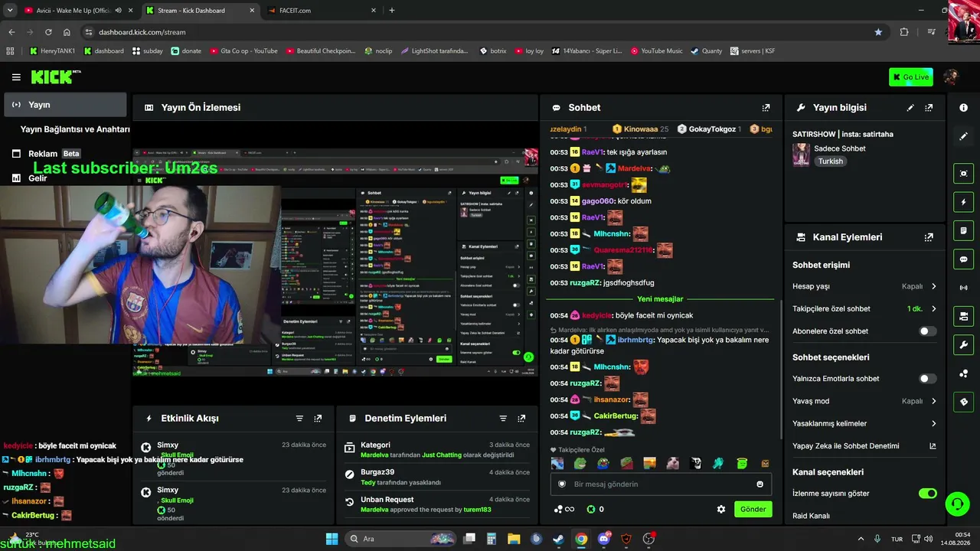
Task: Expand Yasaklanmış kelimeler setting
Action: tap(864, 423)
